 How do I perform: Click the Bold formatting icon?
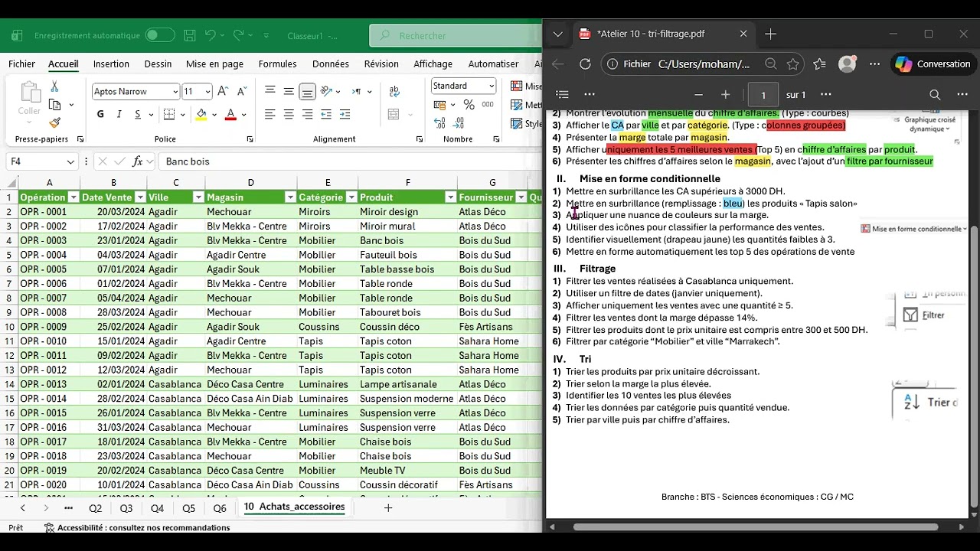(100, 114)
